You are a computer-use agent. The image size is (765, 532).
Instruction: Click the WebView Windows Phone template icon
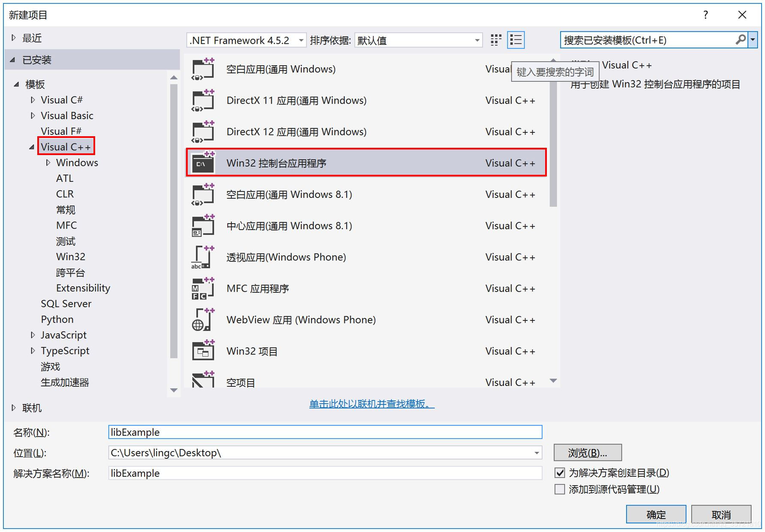(203, 320)
